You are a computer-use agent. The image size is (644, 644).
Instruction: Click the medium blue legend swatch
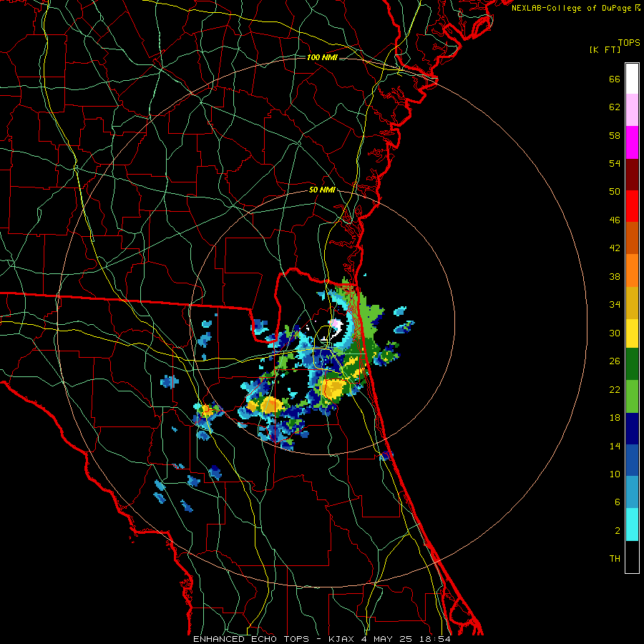[632, 460]
